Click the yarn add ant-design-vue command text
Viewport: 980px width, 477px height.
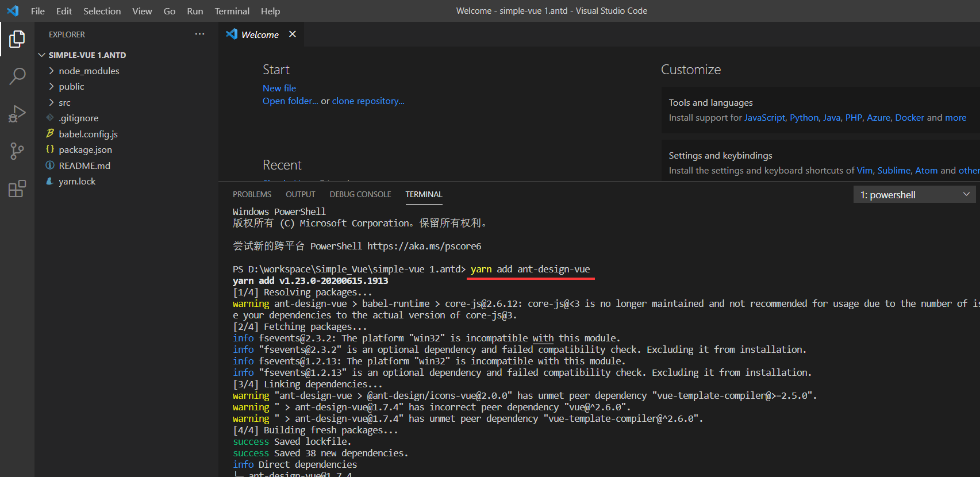click(530, 269)
